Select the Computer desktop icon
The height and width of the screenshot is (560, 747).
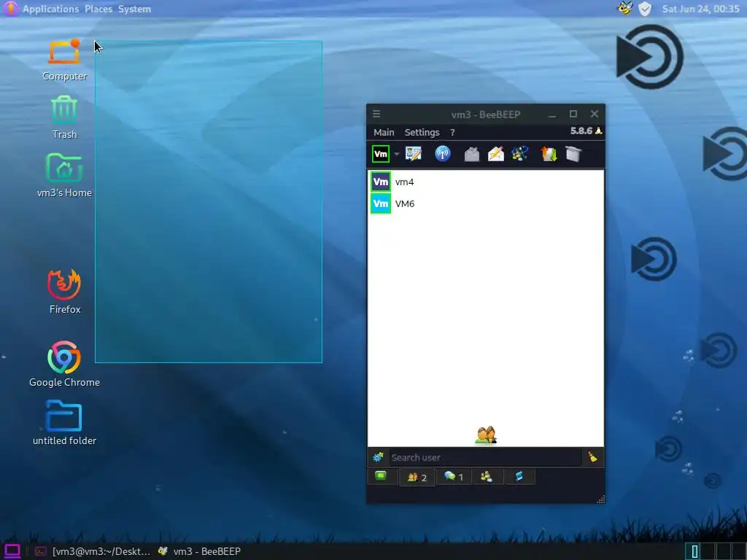[x=64, y=60]
